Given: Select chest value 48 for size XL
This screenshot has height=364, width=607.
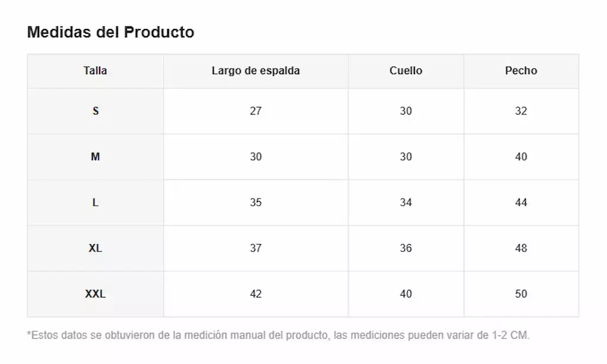Looking at the screenshot, I should click(521, 248).
